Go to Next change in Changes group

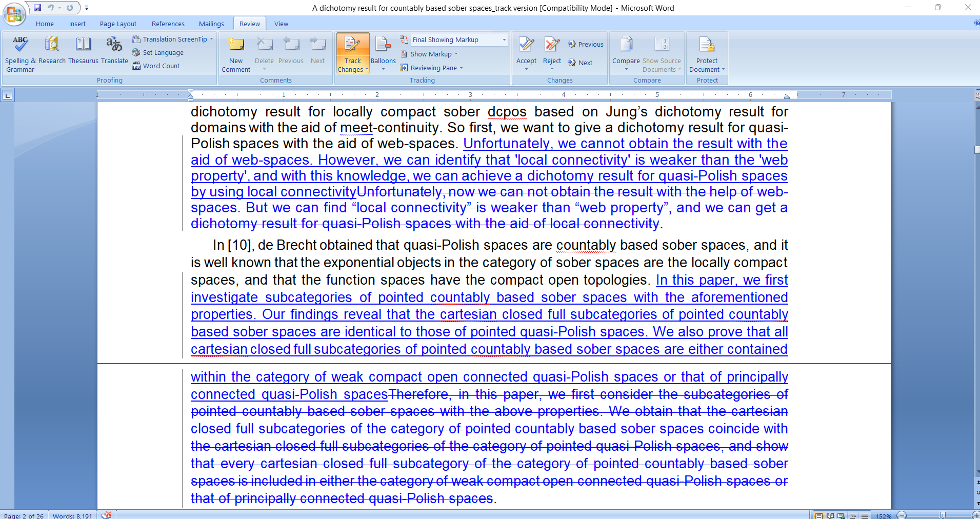[580, 63]
